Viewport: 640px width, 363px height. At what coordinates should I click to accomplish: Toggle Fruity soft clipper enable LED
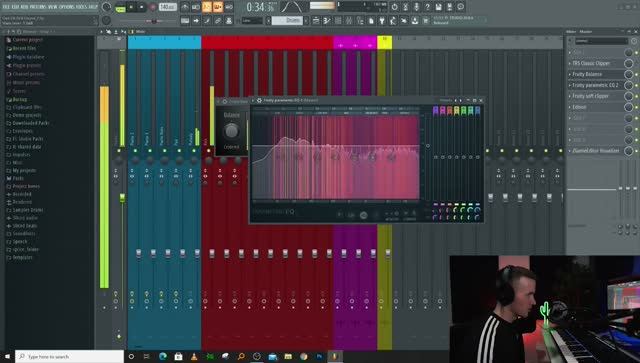coord(636,96)
